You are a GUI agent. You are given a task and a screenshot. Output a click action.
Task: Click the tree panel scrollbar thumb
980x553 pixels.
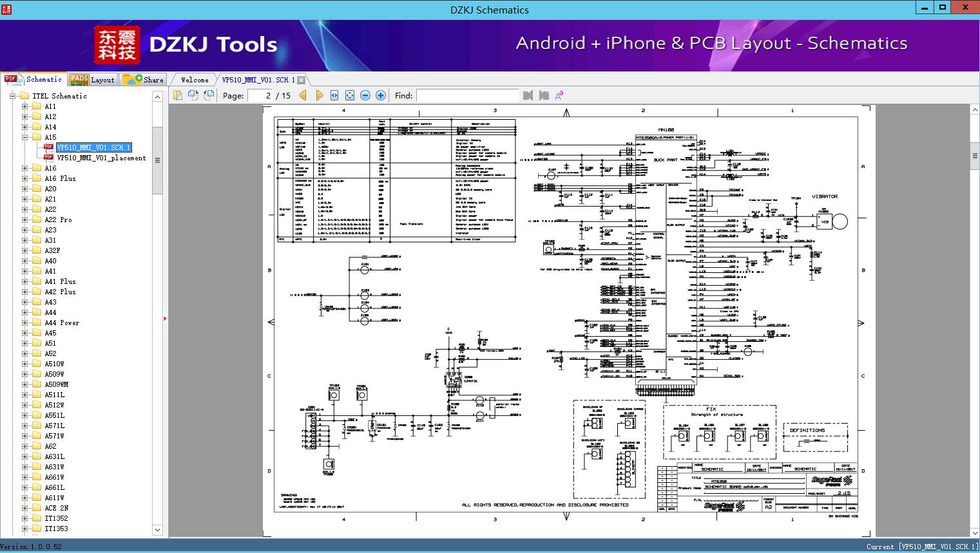tap(157, 160)
